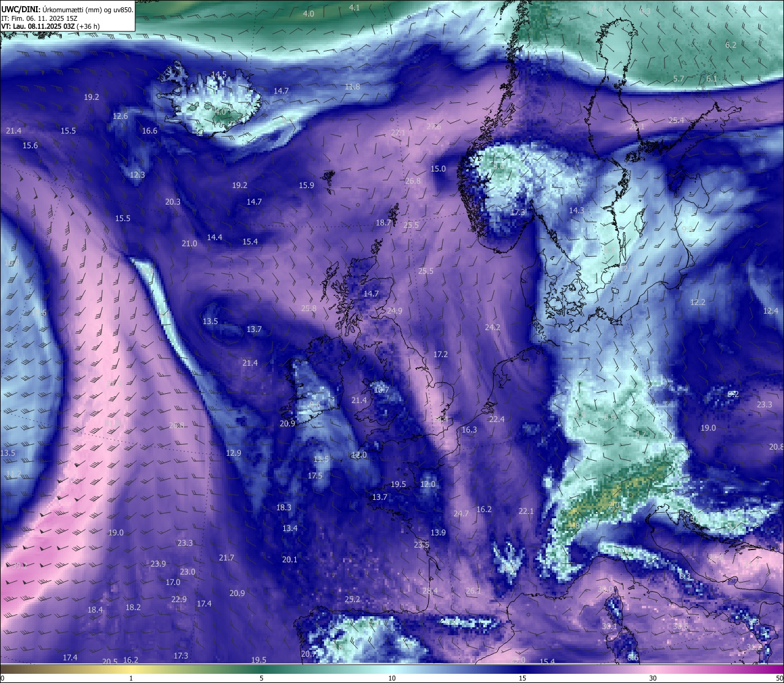Click the value 18.3 west of Brittany
Screen dimensions: 784x683
click(x=284, y=507)
